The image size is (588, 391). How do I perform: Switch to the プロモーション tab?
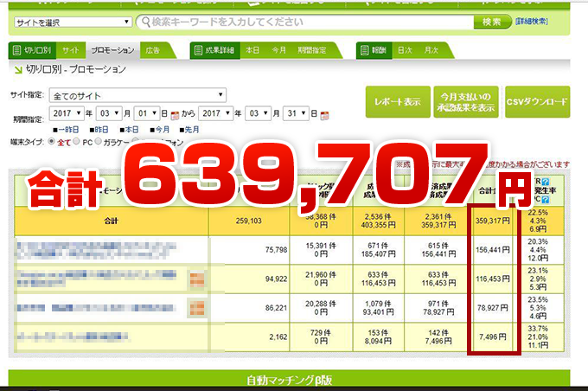[113, 50]
